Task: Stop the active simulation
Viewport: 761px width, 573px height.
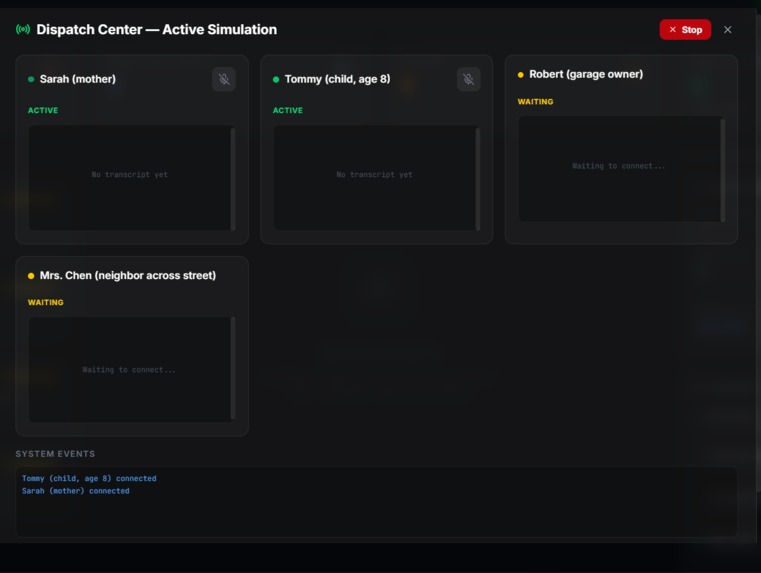Action: tap(685, 30)
